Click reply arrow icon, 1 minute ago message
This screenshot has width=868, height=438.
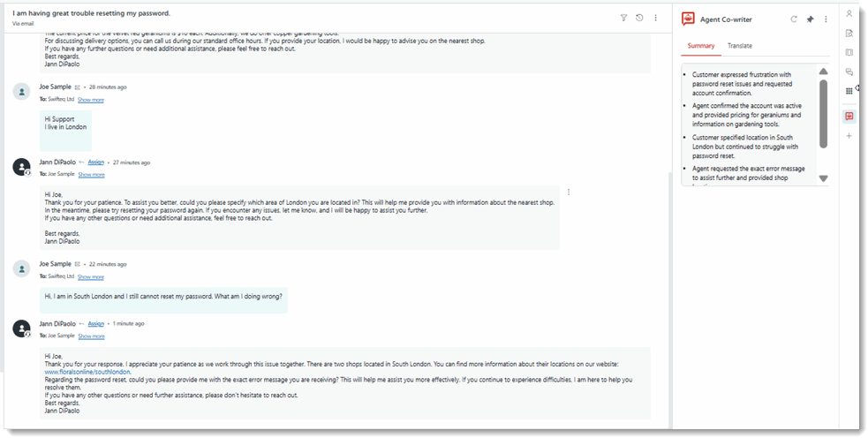(81, 324)
